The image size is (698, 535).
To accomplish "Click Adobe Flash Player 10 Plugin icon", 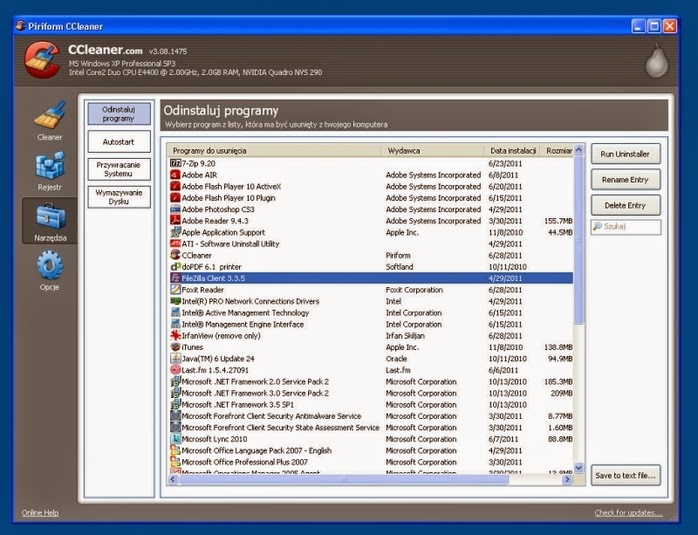I will (x=175, y=198).
